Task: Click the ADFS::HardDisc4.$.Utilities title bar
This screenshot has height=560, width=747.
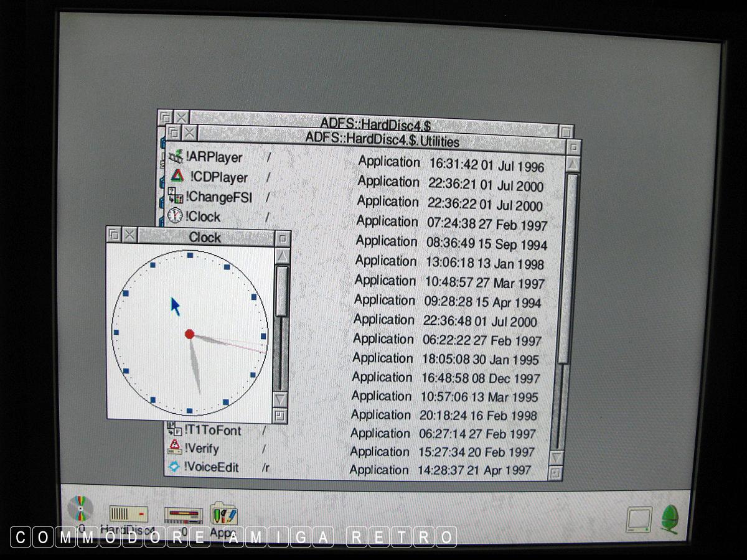Action: click(x=382, y=141)
